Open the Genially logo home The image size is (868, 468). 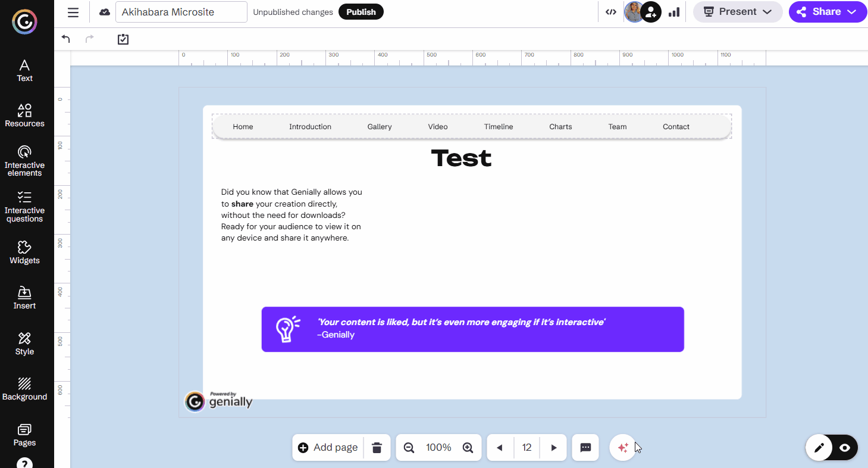24,23
